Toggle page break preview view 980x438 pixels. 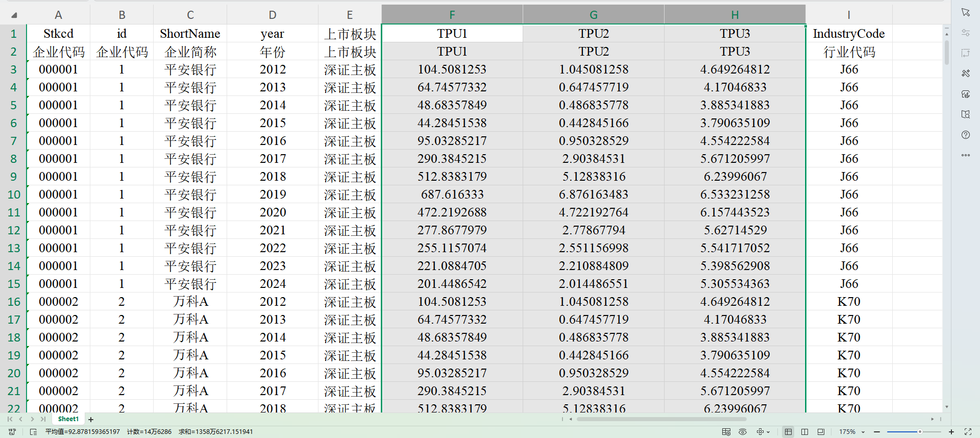821,432
